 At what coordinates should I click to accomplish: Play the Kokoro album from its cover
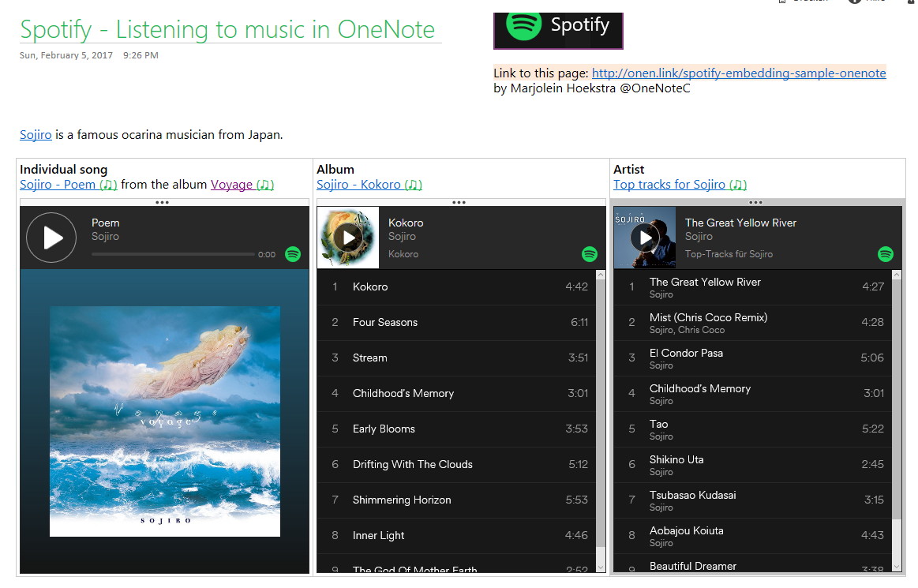[x=348, y=238]
